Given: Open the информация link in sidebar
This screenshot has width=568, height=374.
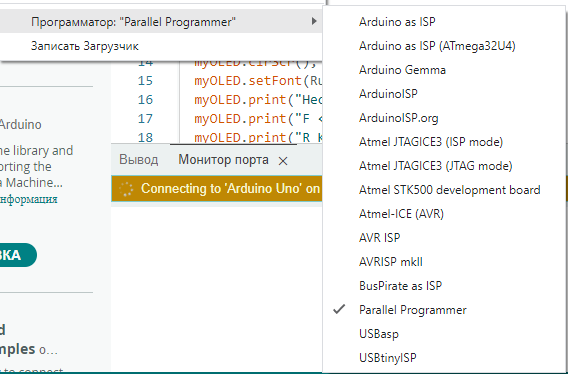Looking at the screenshot, I should coord(28,199).
